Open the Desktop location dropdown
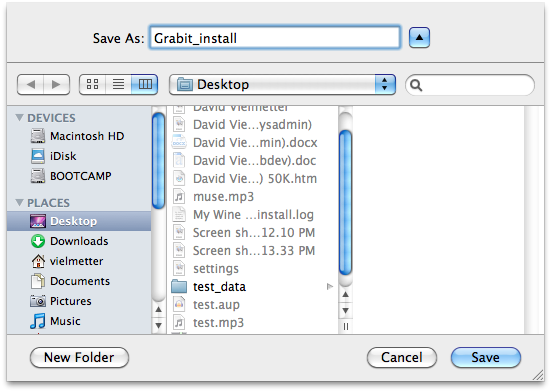551x392 pixels. 282,84
